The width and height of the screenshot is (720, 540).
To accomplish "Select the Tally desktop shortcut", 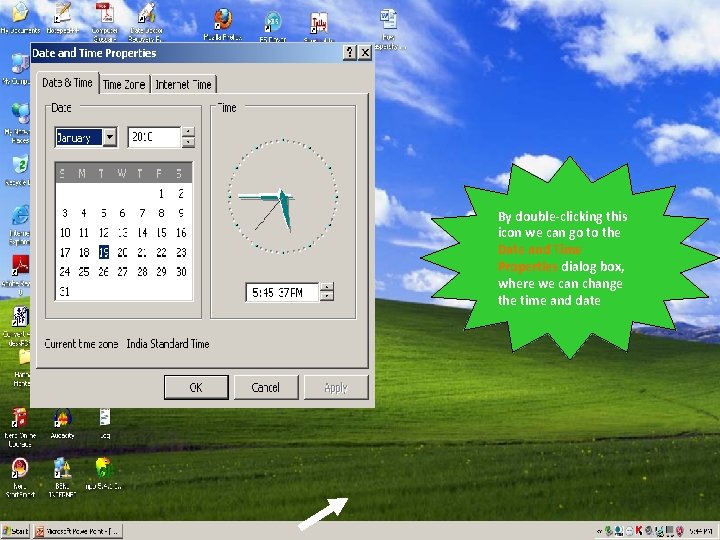I will point(319,27).
